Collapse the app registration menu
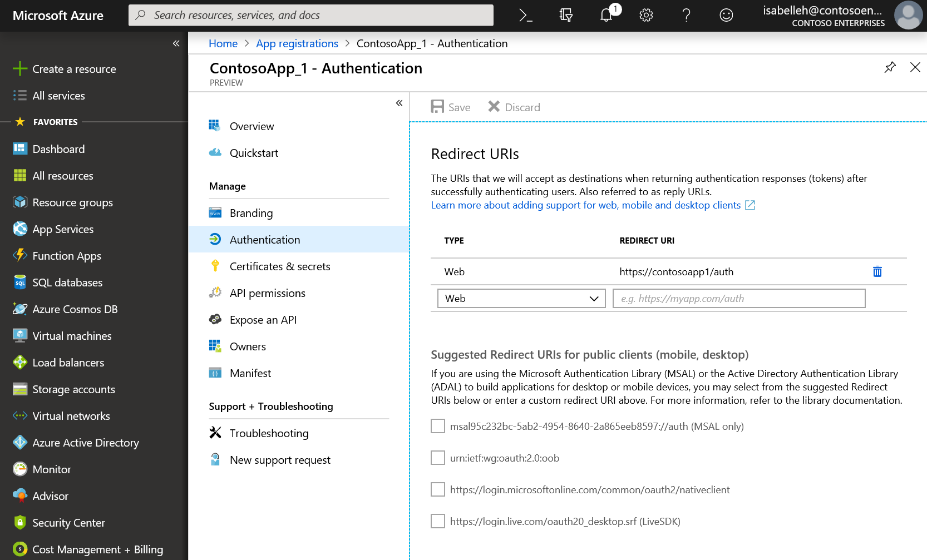Viewport: 927px width, 560px height. pos(399,103)
